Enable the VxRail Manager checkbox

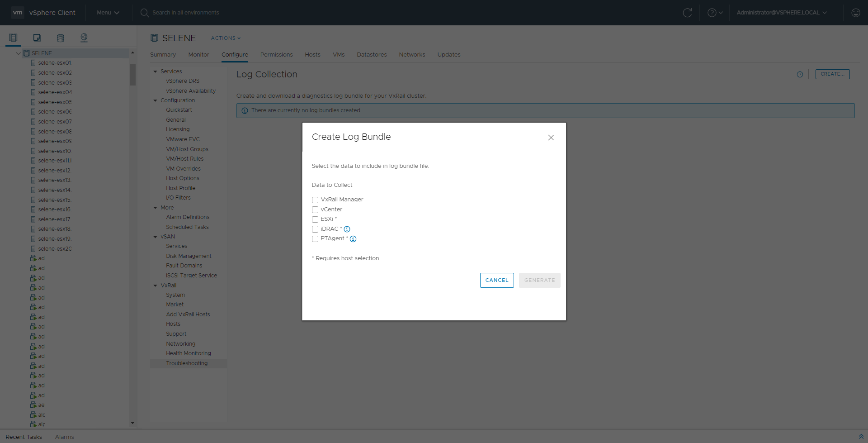[315, 200]
